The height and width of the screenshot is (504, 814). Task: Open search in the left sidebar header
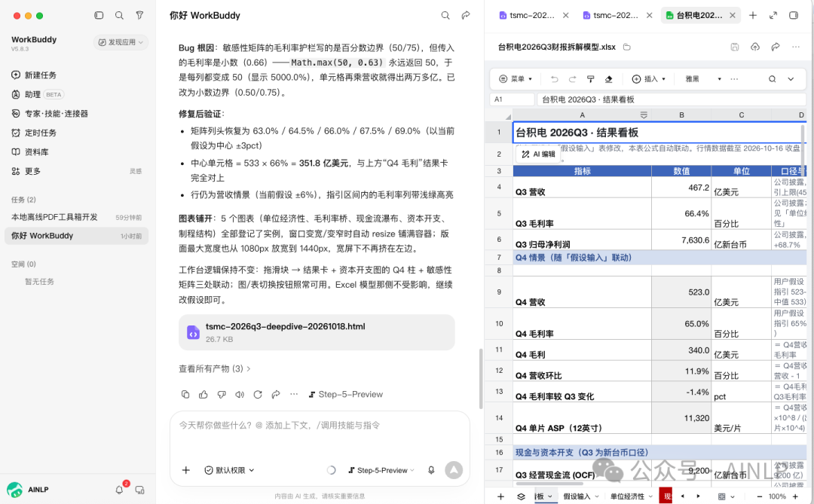tap(119, 16)
